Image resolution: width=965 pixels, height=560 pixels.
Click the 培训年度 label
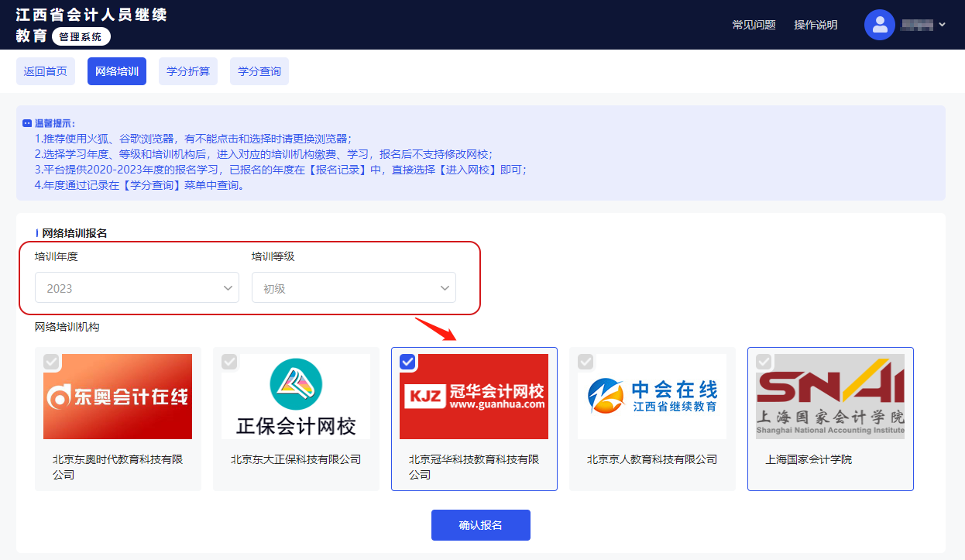(57, 256)
